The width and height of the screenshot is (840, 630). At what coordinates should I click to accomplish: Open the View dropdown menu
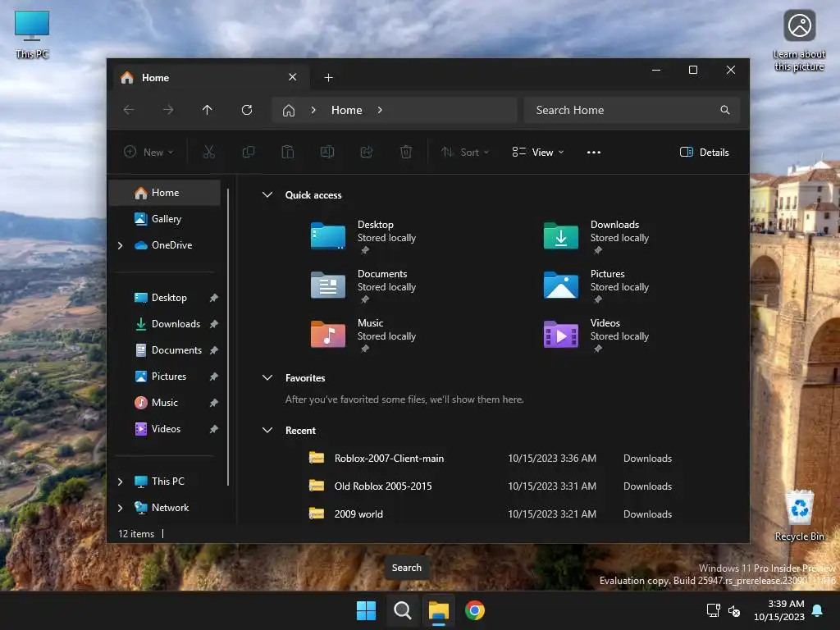(x=538, y=152)
